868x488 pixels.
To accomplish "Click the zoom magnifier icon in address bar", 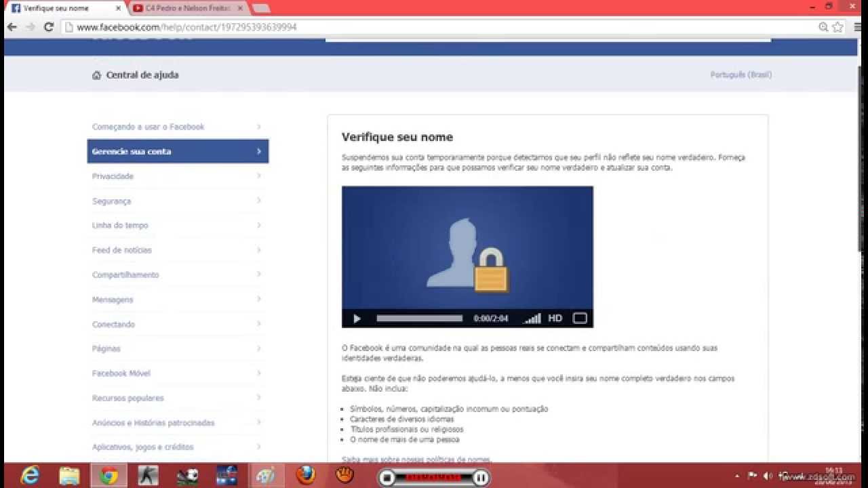I will pos(823,27).
